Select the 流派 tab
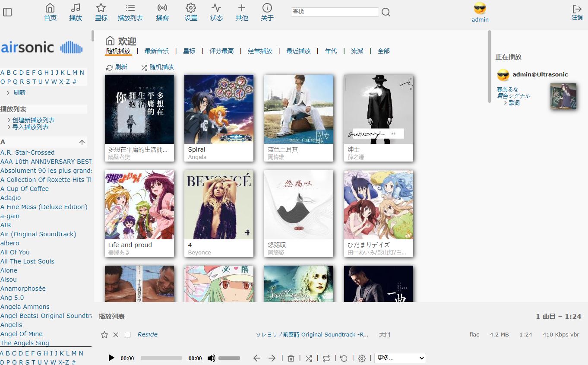 tap(357, 51)
